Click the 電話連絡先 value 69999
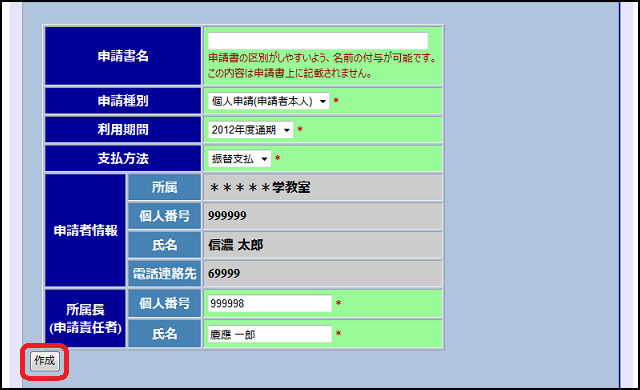Image resolution: width=640 pixels, height=390 pixels. 224,273
